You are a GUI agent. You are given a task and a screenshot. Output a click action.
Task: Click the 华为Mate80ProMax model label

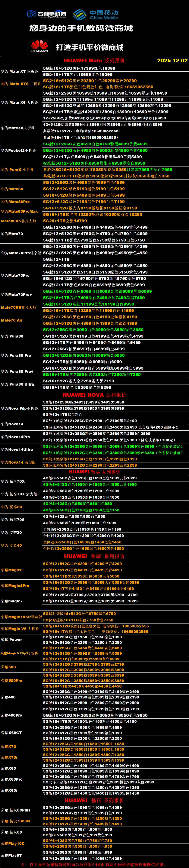pyautogui.click(x=20, y=211)
